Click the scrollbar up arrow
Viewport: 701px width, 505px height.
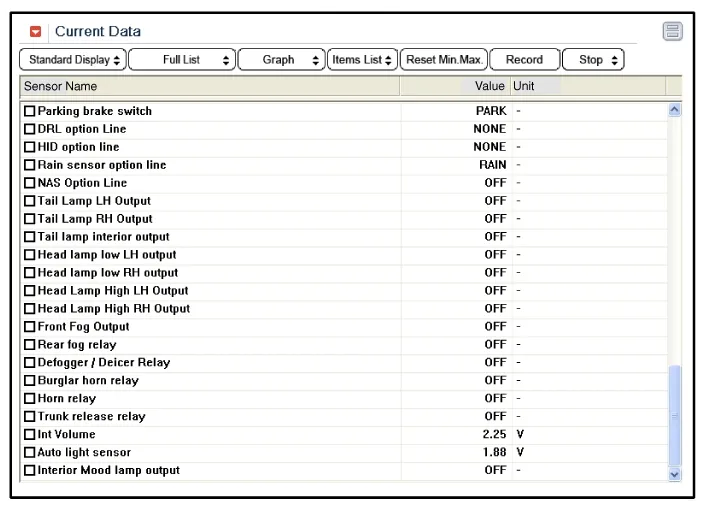(673, 110)
